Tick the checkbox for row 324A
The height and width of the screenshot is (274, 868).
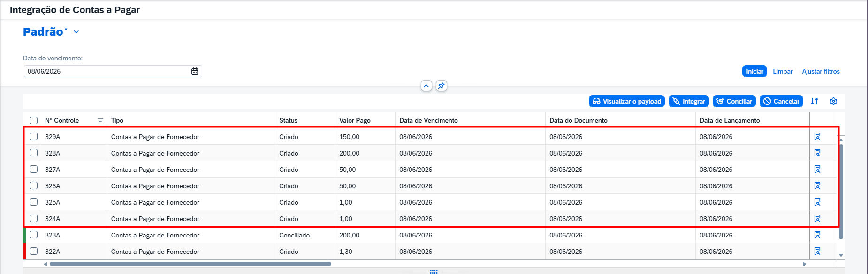tap(34, 218)
